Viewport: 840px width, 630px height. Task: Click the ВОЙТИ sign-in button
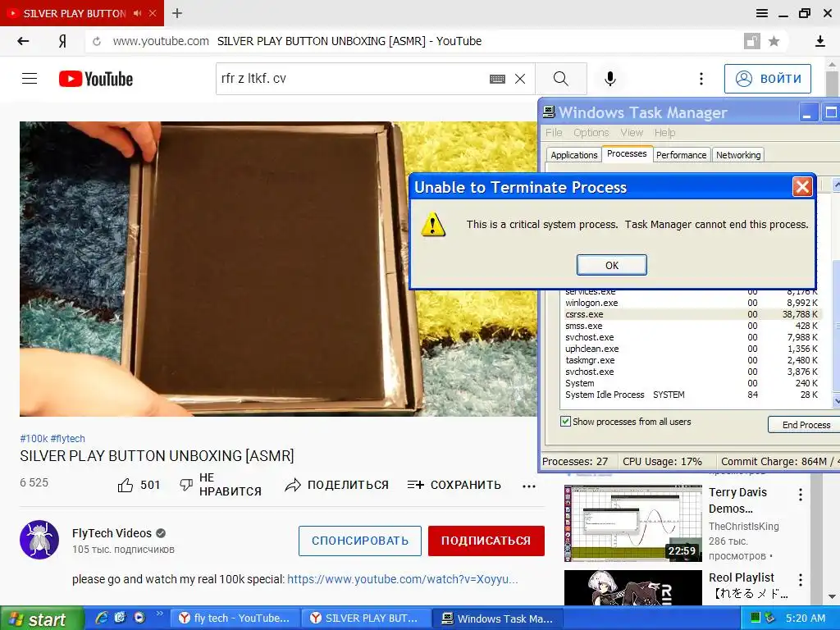[768, 79]
